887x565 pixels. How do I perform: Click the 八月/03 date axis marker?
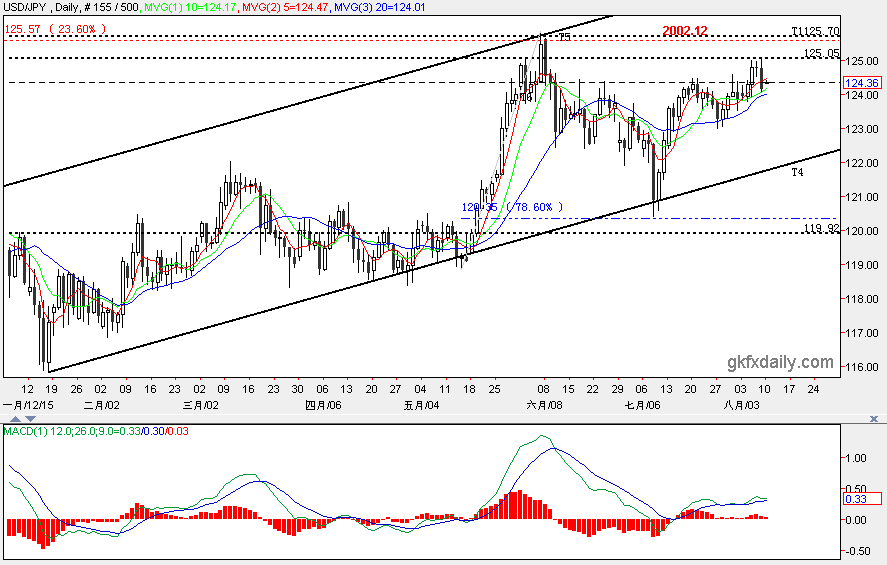(x=741, y=405)
